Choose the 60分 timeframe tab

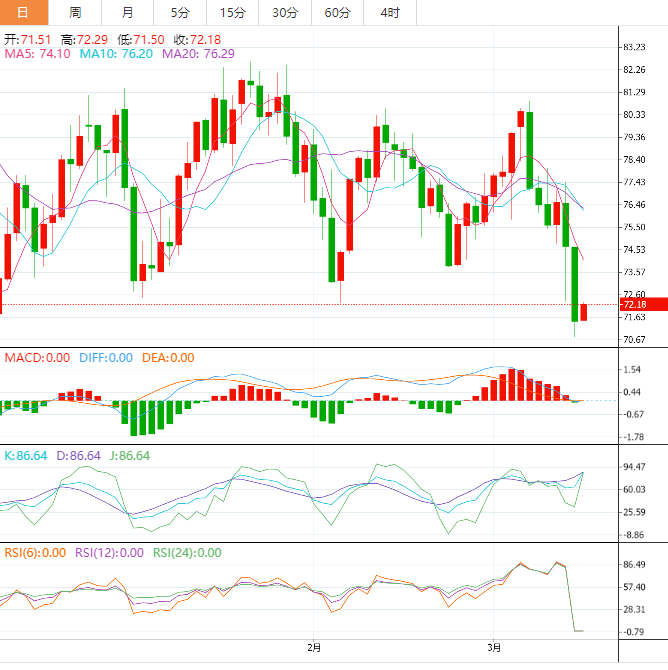tap(337, 13)
